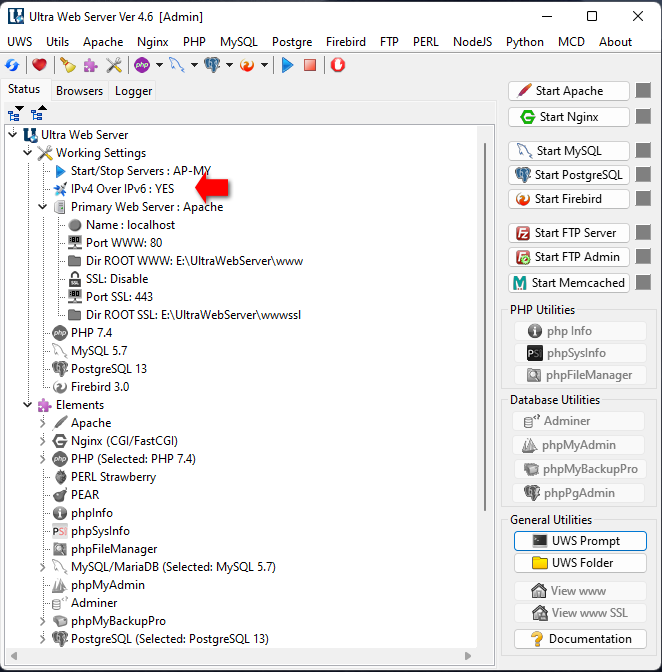Toggle the FTP Admin status indicator square

[x=643, y=257]
